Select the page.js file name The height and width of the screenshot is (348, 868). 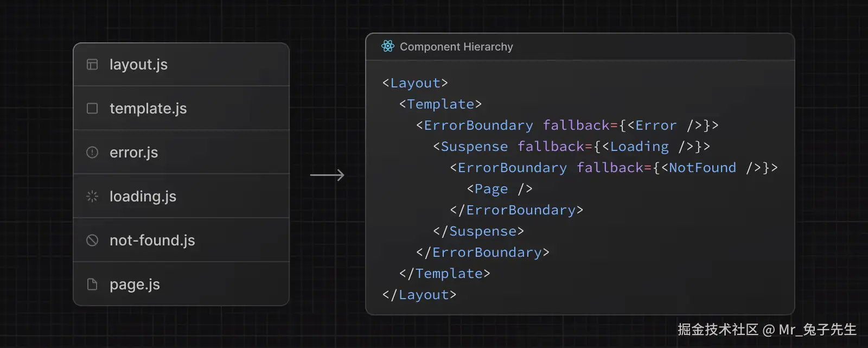tap(135, 285)
